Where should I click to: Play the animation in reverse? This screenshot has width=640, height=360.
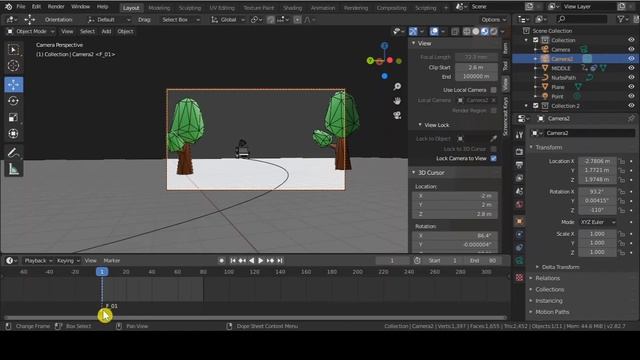tap(251, 260)
